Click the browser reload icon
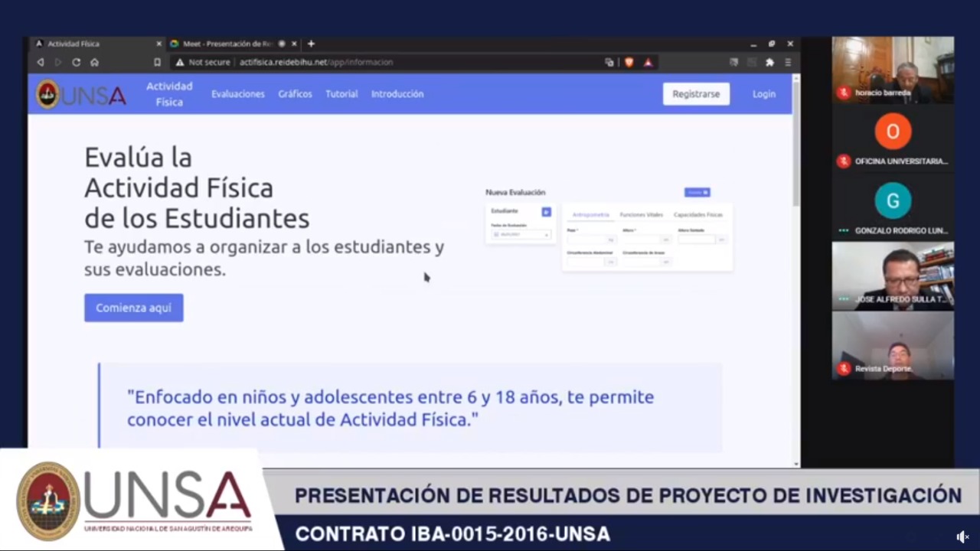This screenshot has width=980, height=551. [x=77, y=63]
